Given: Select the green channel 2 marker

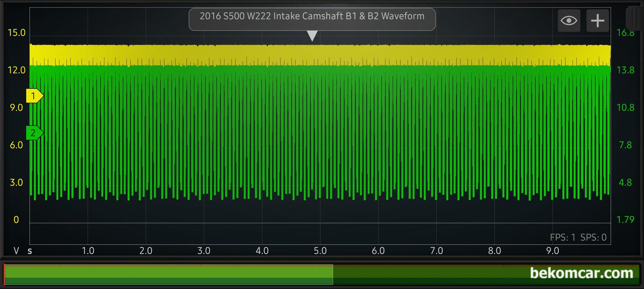Looking at the screenshot, I should pos(34,133).
